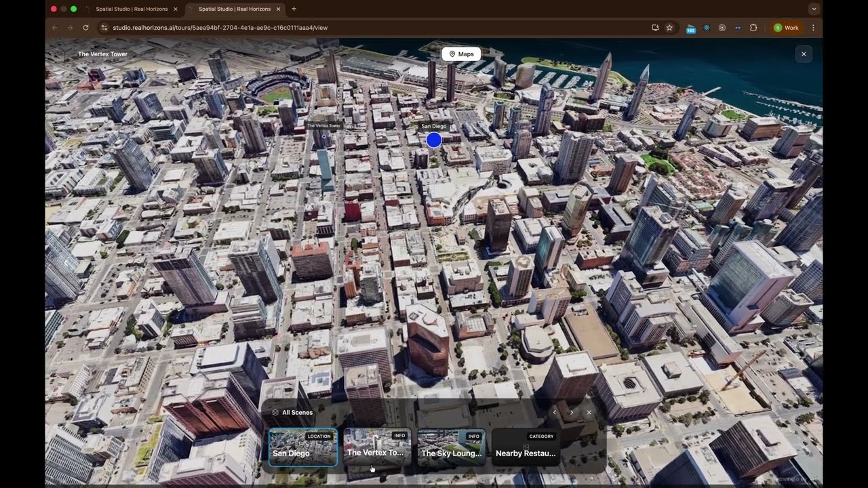868x488 pixels.
Task: Open the Extensions puzzle icon
Action: click(753, 28)
